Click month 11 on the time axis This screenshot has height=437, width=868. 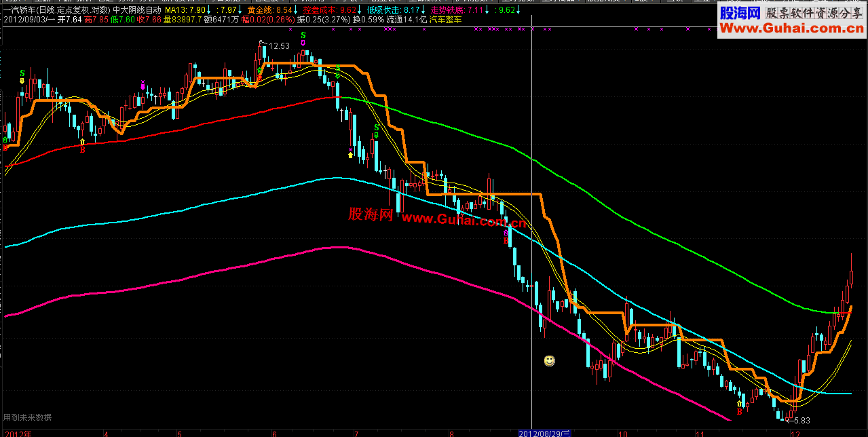(x=699, y=433)
